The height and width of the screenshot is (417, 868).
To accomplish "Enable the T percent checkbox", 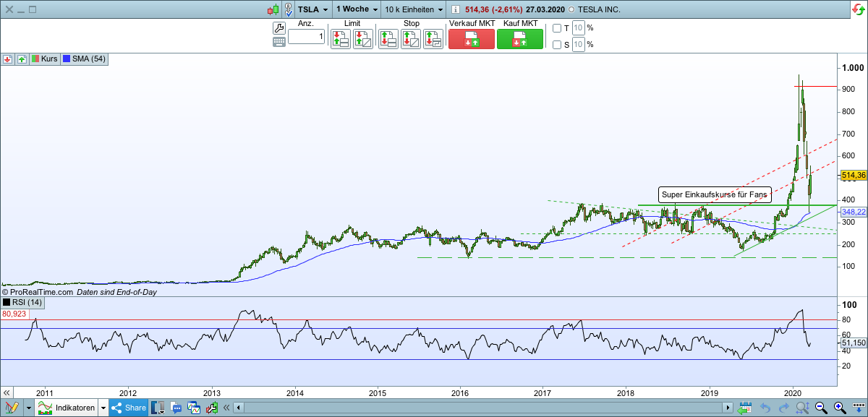I will pyautogui.click(x=556, y=28).
